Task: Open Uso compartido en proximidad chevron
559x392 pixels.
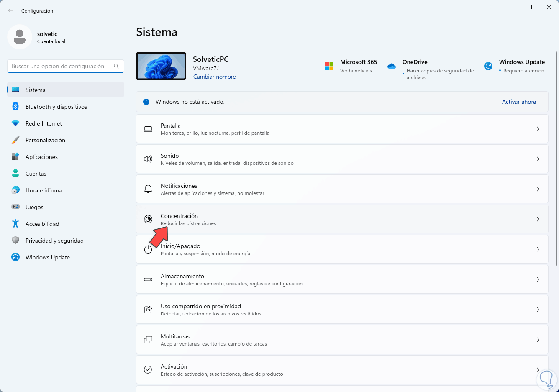Action: (538, 310)
